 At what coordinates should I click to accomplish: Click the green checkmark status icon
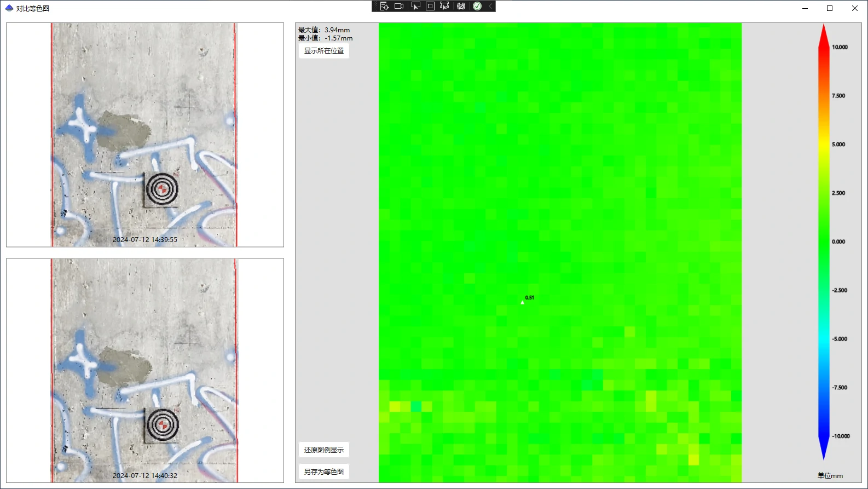click(477, 6)
